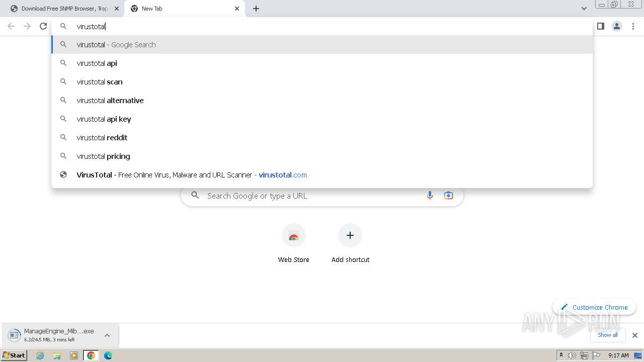Open the Chrome profile avatar
Image resolution: width=644 pixels, height=362 pixels.
[617, 26]
